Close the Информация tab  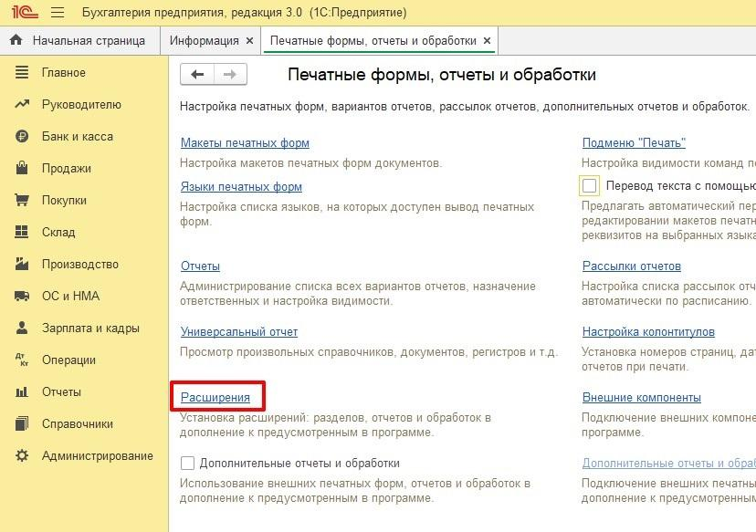point(250,41)
